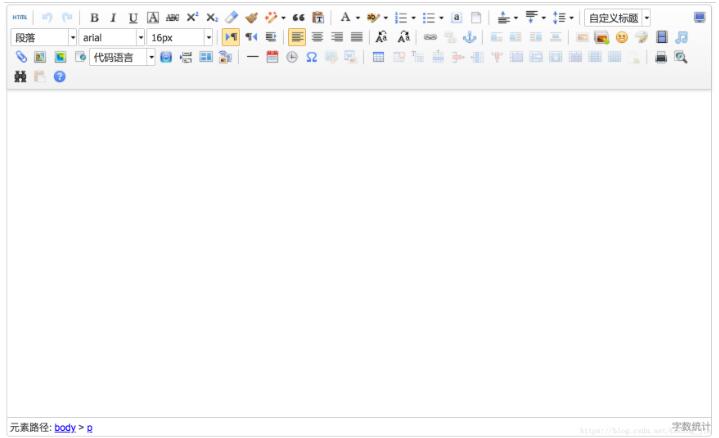This screenshot has height=438, width=719.
Task: Insert current time with clock icon
Action: tap(292, 57)
